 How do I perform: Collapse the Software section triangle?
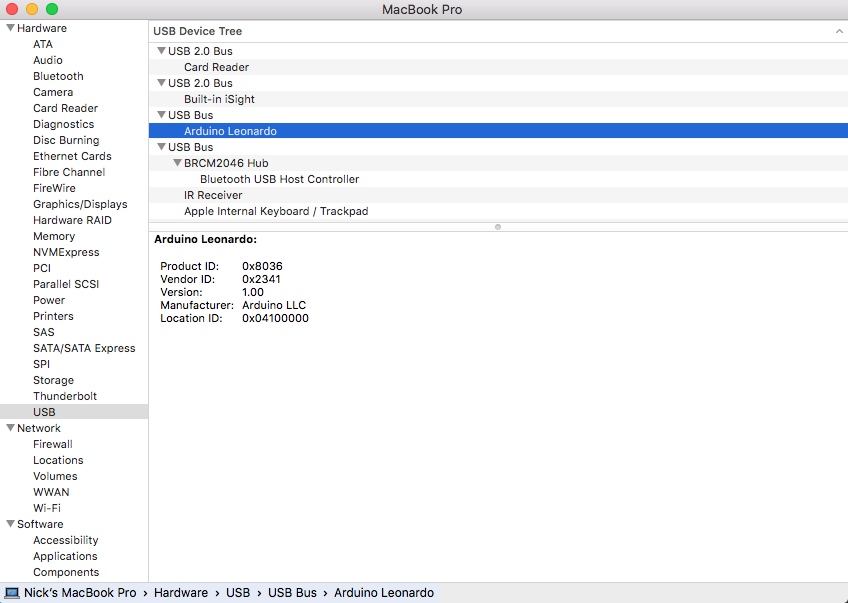coord(10,524)
